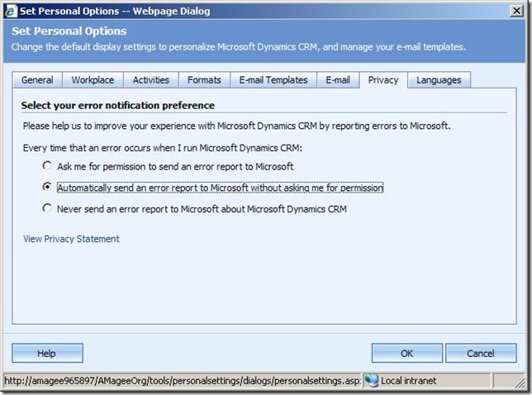Select 'Ask me for permission' radio option
The height and width of the screenshot is (395, 532).
(47, 167)
